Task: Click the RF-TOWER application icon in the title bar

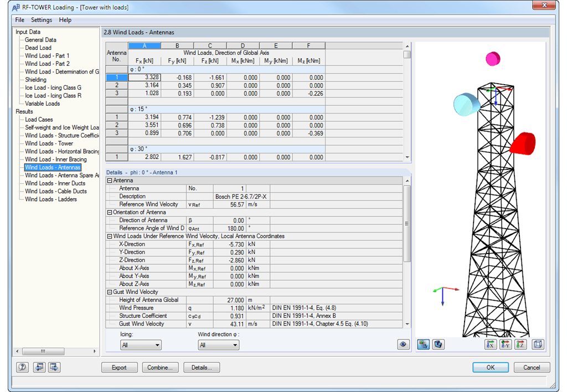Action: [x=15, y=7]
